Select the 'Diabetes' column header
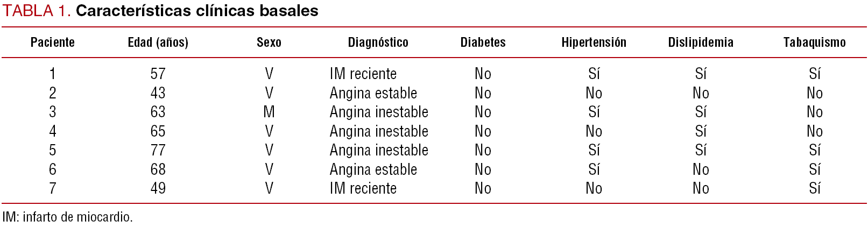 [483, 42]
